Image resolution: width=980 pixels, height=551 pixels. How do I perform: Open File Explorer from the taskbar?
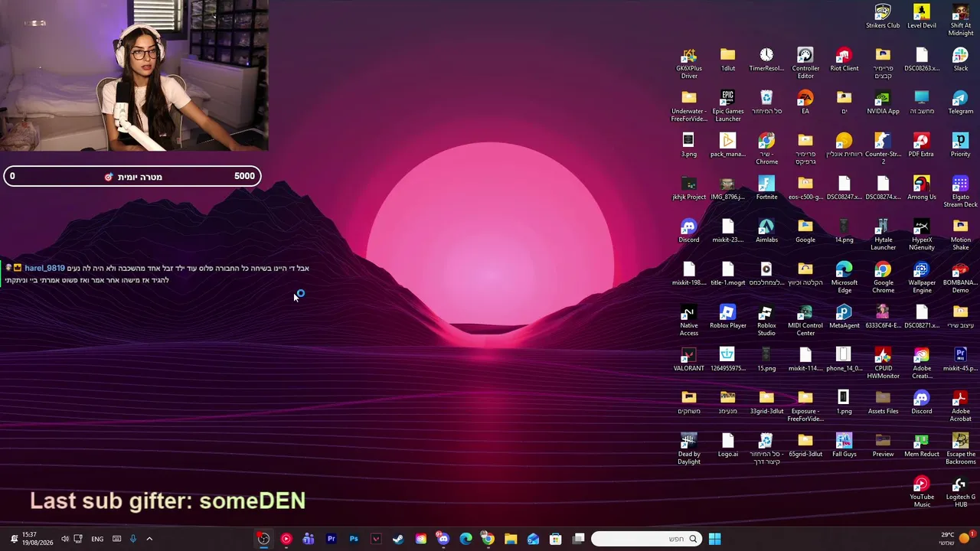tap(511, 539)
